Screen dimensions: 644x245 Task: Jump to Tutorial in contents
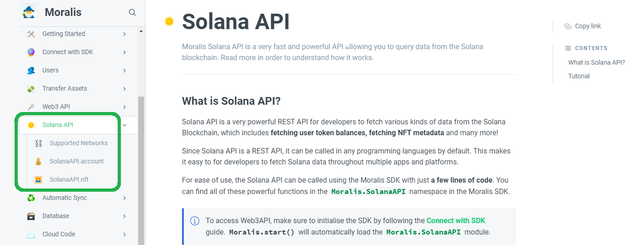point(579,76)
